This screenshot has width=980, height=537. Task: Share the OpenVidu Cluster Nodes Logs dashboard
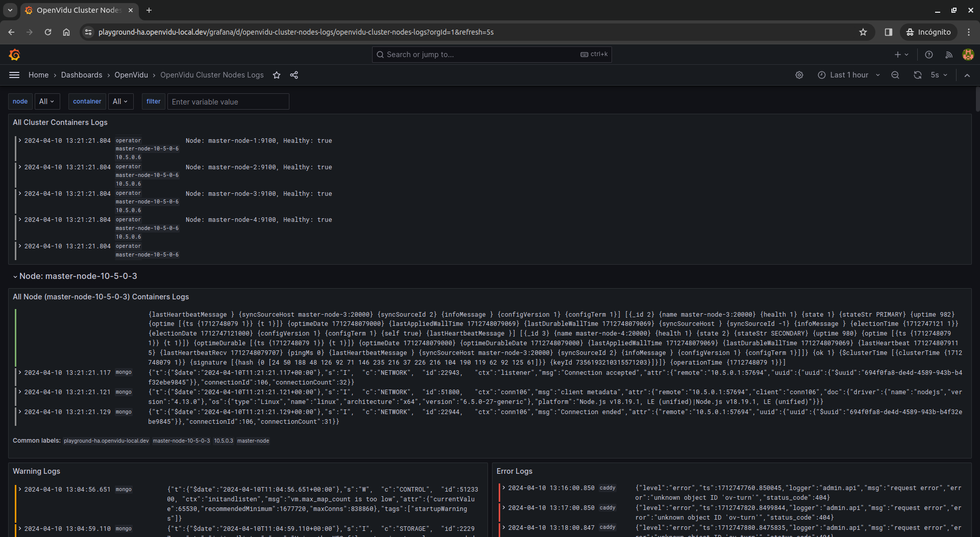click(294, 75)
